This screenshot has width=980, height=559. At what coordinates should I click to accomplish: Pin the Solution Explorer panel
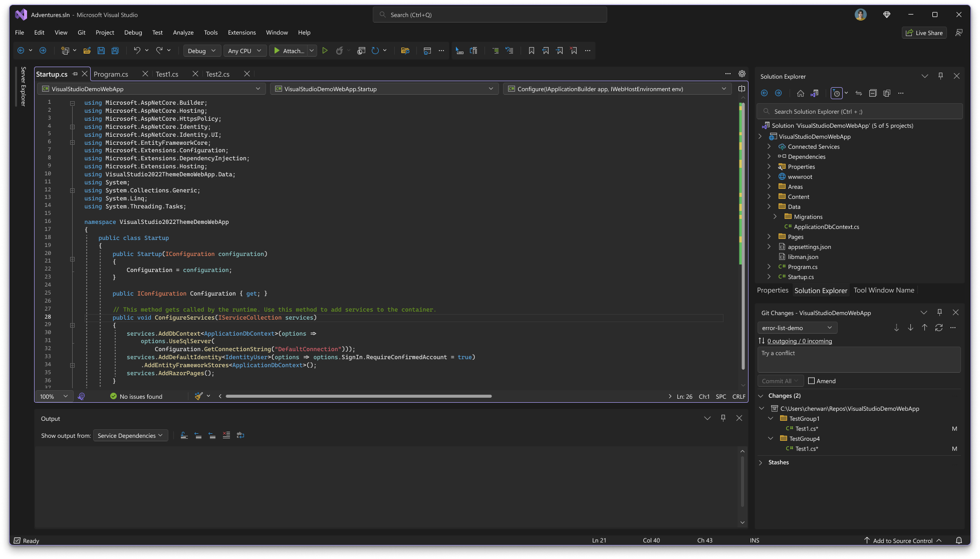940,76
